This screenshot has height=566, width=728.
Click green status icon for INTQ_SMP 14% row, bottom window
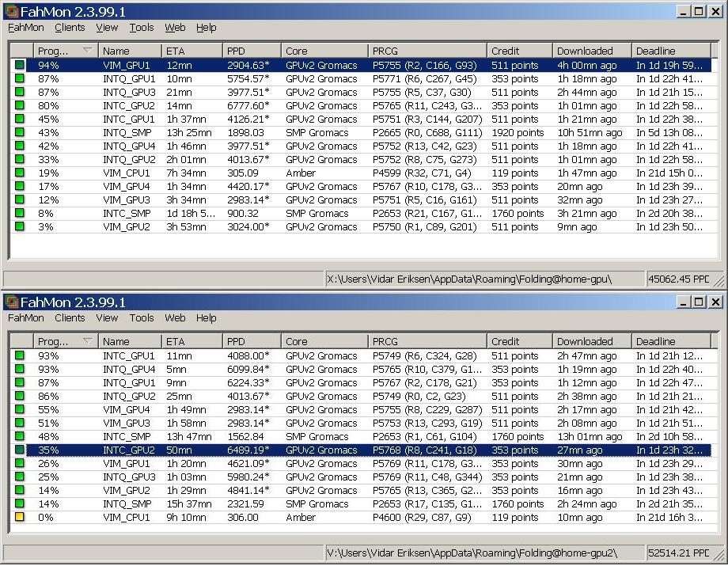pos(20,503)
